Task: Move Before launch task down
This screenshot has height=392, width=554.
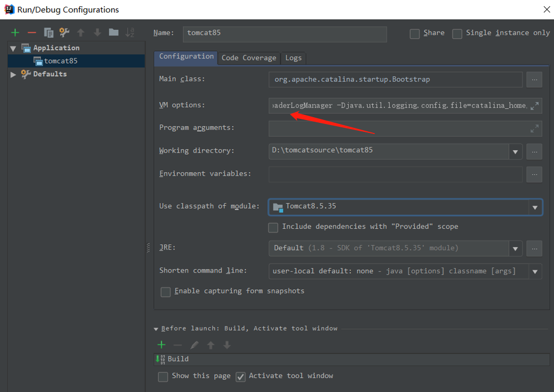Action: pyautogui.click(x=227, y=345)
